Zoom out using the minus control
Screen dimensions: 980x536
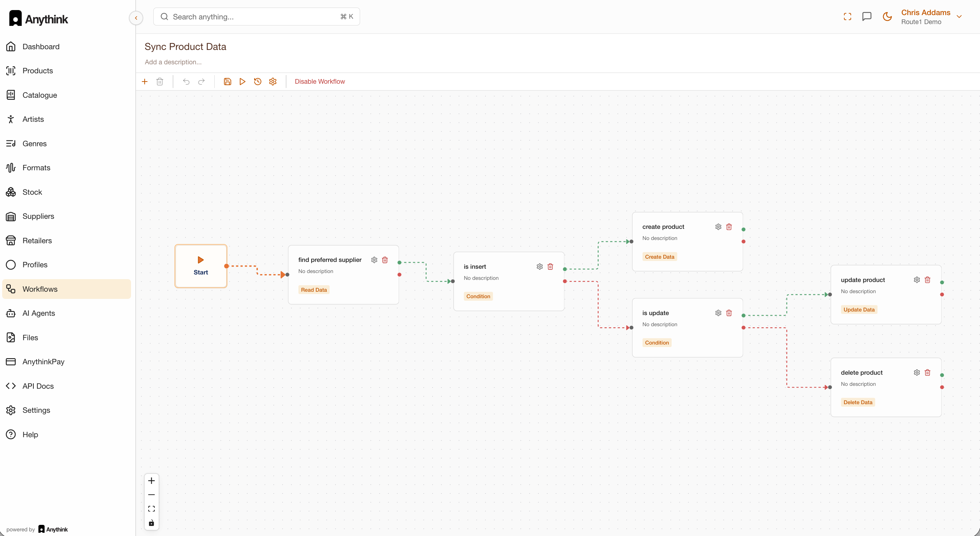pos(151,494)
